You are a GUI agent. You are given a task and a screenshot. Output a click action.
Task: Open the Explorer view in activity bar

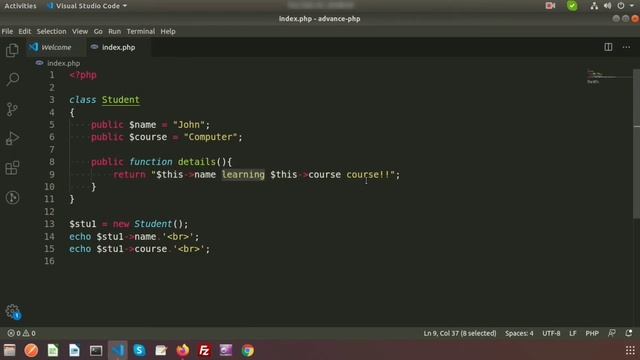click(x=12, y=51)
